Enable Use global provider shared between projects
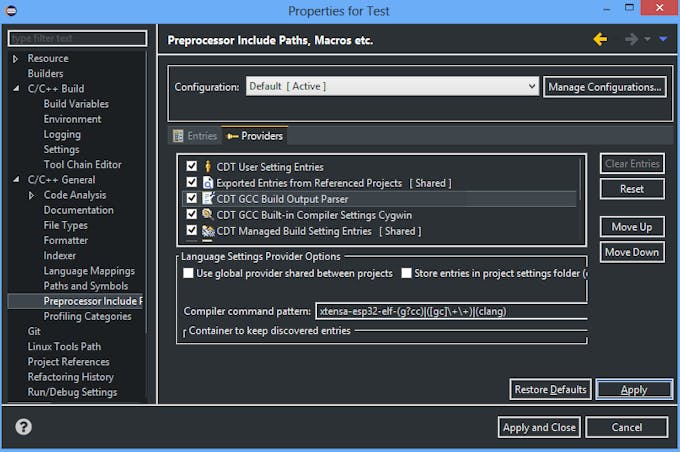This screenshot has width=680, height=452. click(188, 273)
